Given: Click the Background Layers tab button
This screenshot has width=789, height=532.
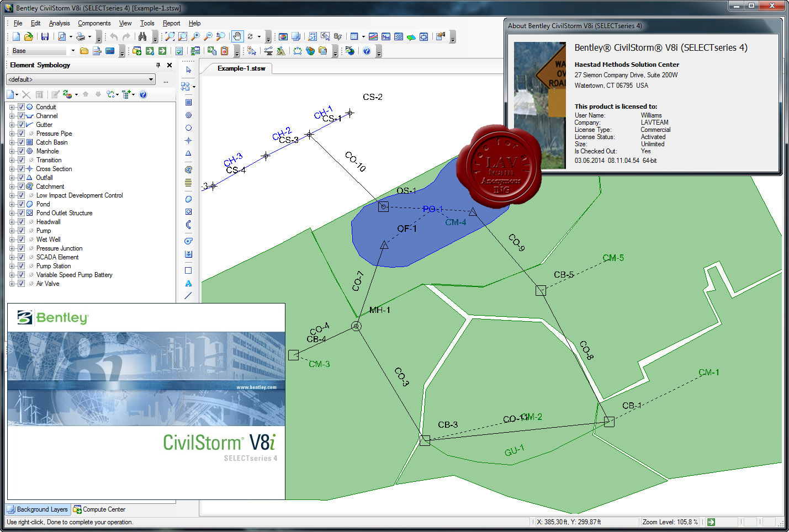Looking at the screenshot, I should pos(38,509).
